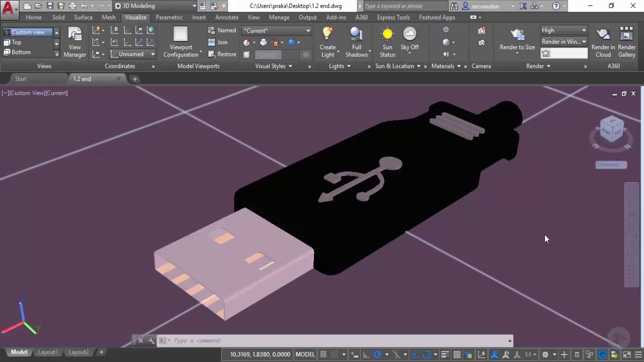Toggle Ortho mode in status bar
This screenshot has width=644, height=362.
point(366,354)
